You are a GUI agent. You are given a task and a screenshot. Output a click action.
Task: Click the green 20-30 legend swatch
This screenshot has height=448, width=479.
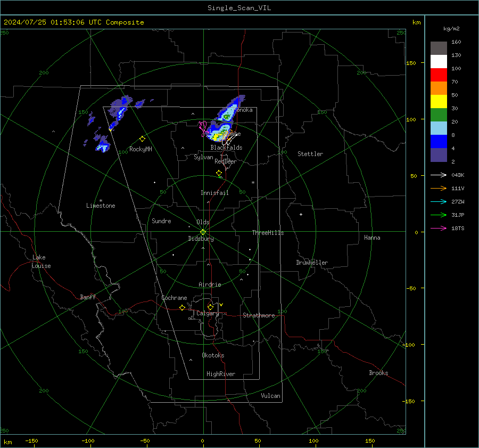click(439, 115)
